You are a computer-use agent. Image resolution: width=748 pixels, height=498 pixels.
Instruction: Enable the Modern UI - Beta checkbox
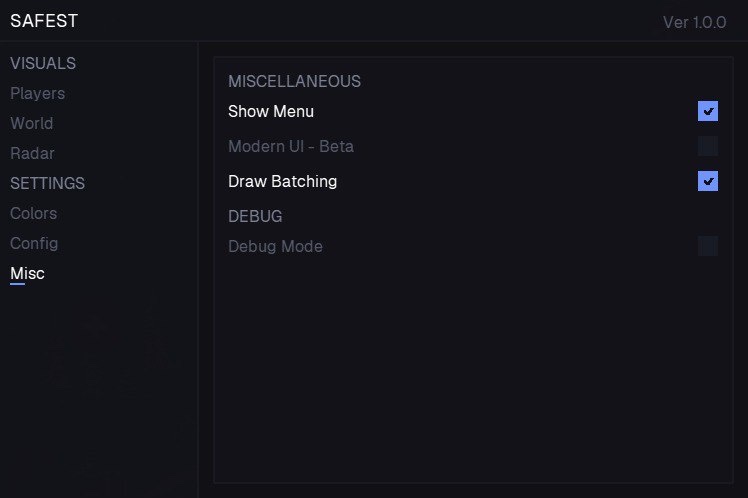tap(708, 146)
